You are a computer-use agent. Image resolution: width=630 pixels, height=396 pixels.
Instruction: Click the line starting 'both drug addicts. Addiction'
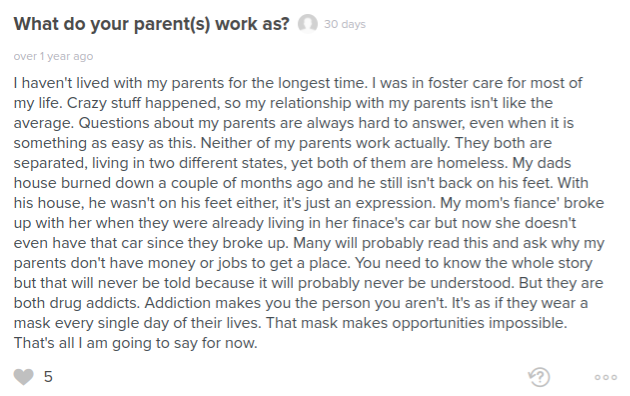[x=301, y=303]
